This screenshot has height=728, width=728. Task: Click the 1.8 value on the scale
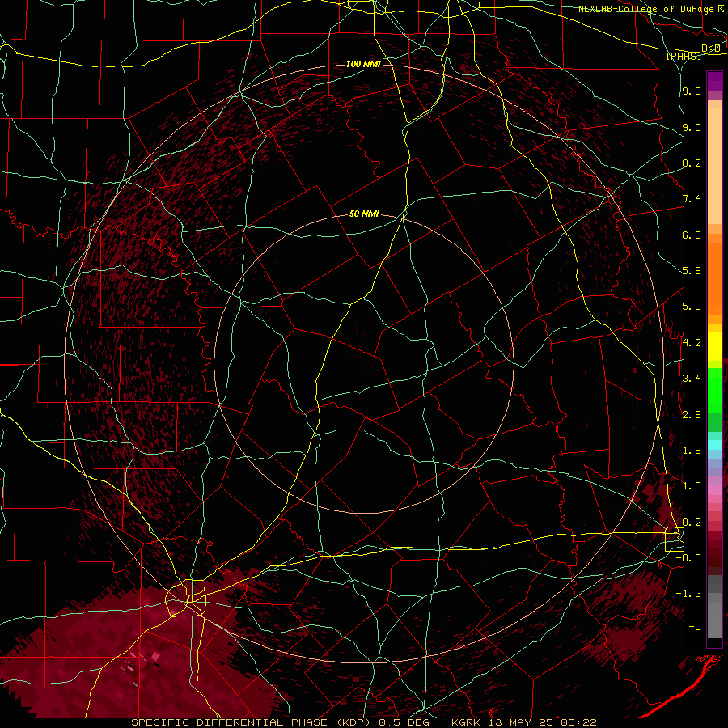point(692,451)
